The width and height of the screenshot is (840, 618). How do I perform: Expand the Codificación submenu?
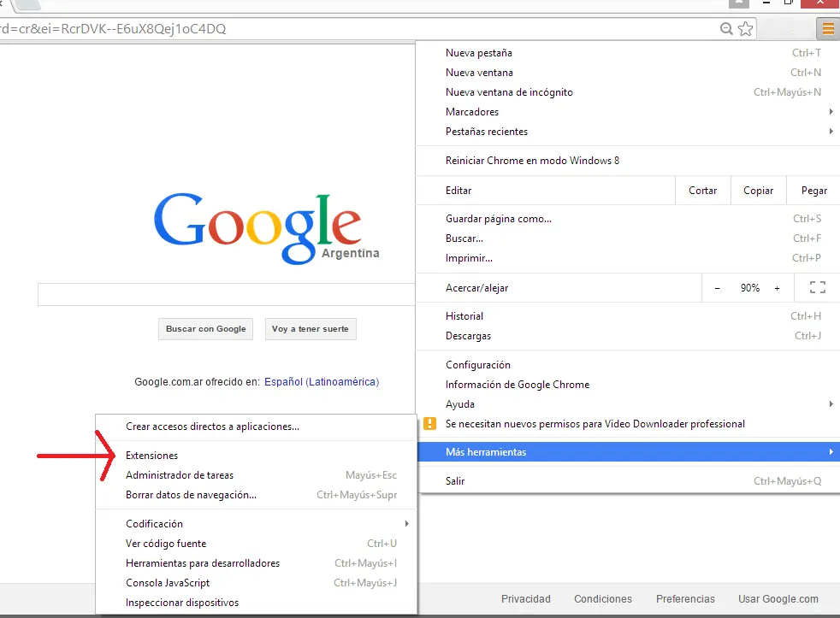pos(256,524)
